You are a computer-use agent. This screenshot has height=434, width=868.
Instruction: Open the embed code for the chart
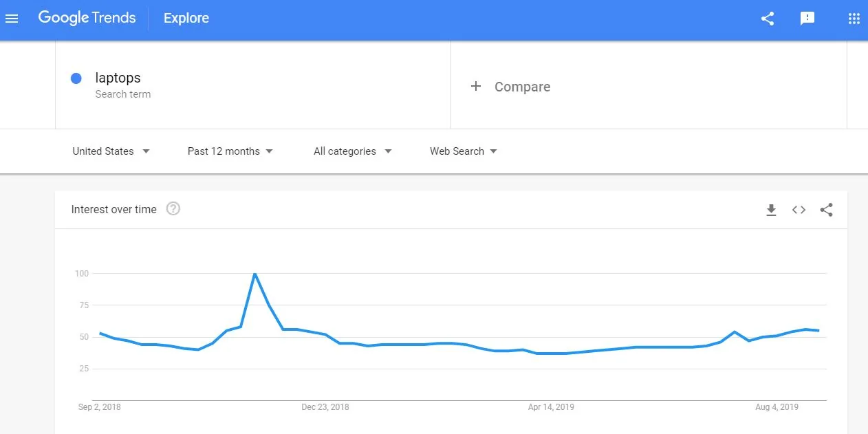click(799, 210)
